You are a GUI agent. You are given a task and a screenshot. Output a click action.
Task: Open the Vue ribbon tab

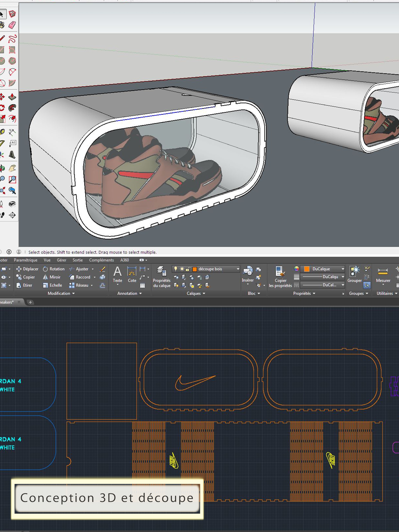(x=47, y=260)
